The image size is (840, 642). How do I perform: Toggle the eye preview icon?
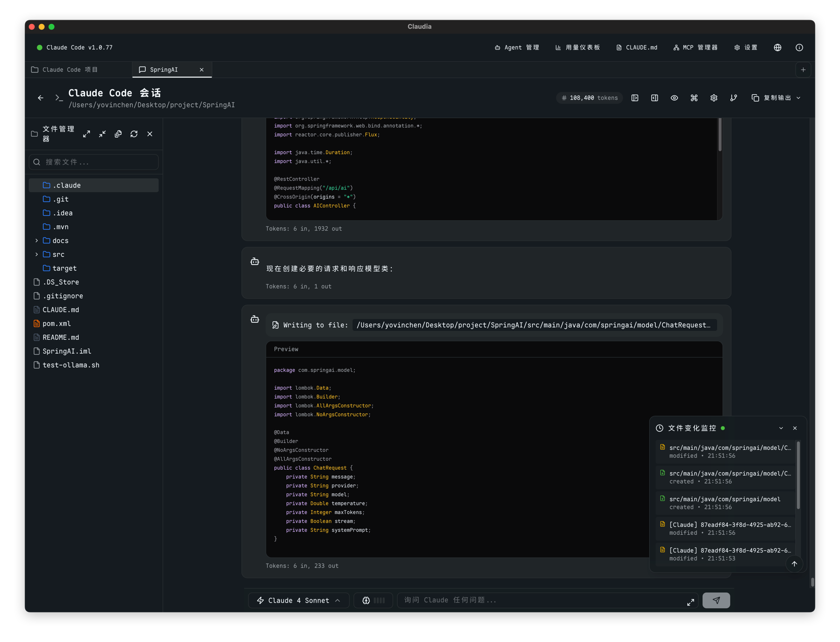[x=674, y=98]
